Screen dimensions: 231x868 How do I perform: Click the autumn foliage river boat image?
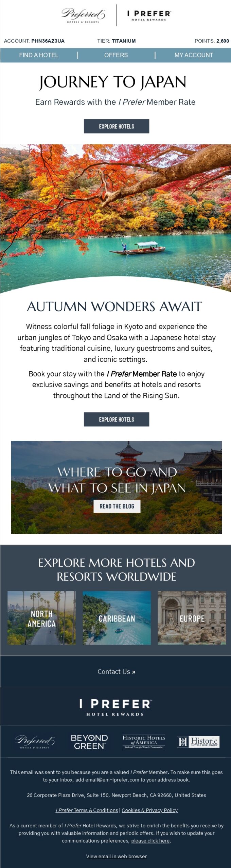pyautogui.click(x=115, y=217)
